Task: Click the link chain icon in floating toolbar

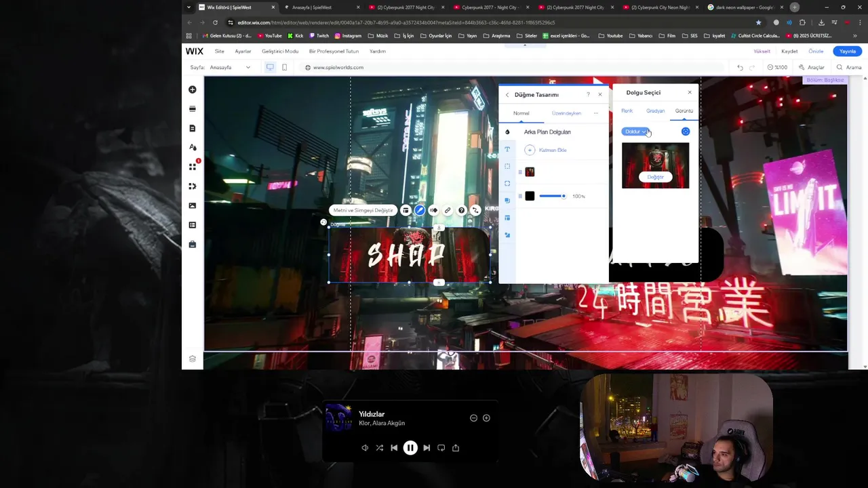Action: click(448, 210)
